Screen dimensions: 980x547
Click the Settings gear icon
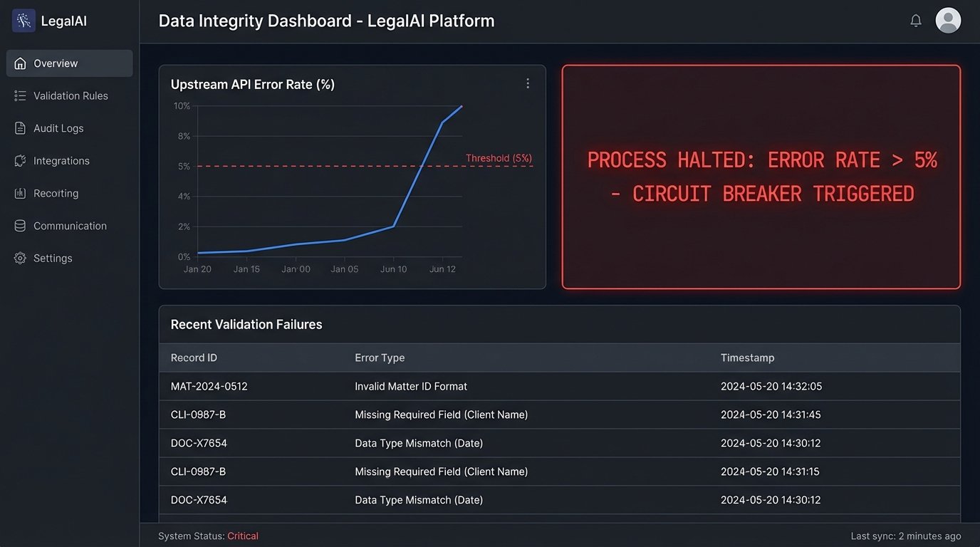point(20,259)
